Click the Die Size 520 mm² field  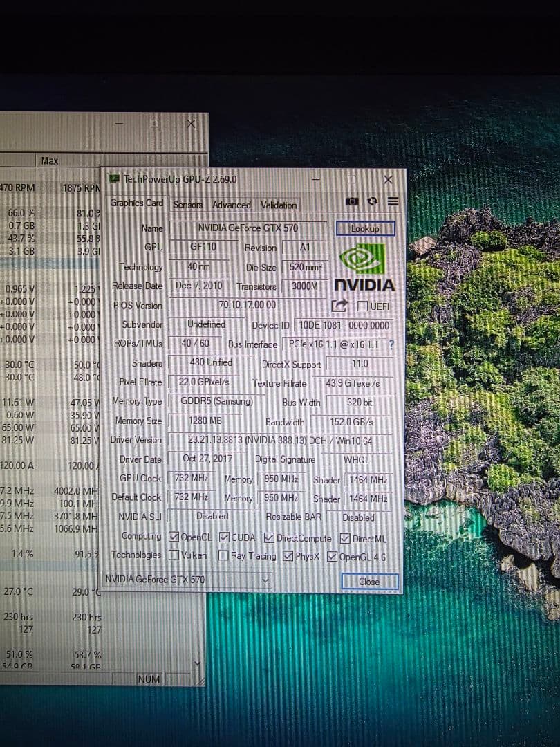pyautogui.click(x=306, y=267)
